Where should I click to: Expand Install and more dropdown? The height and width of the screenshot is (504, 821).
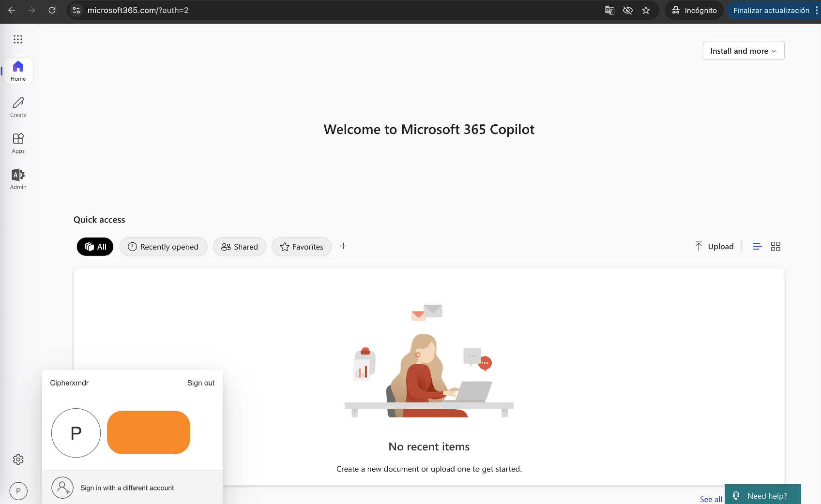point(744,51)
